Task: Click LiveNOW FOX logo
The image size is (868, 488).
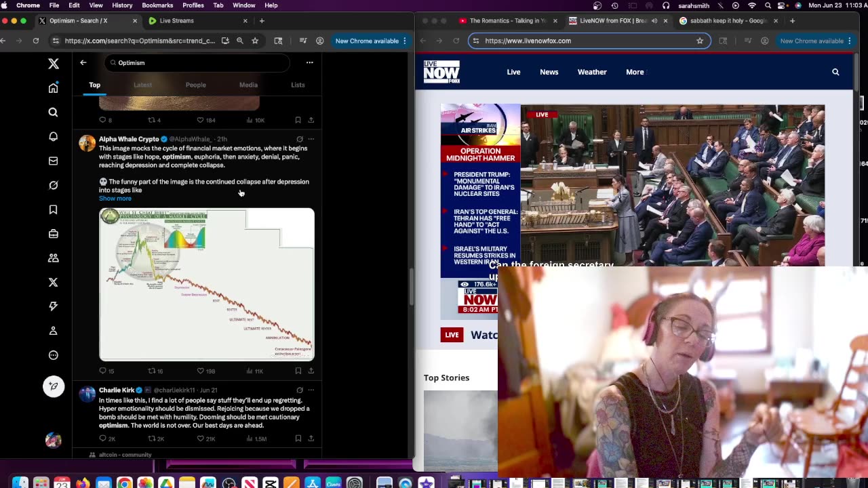Action: [441, 72]
